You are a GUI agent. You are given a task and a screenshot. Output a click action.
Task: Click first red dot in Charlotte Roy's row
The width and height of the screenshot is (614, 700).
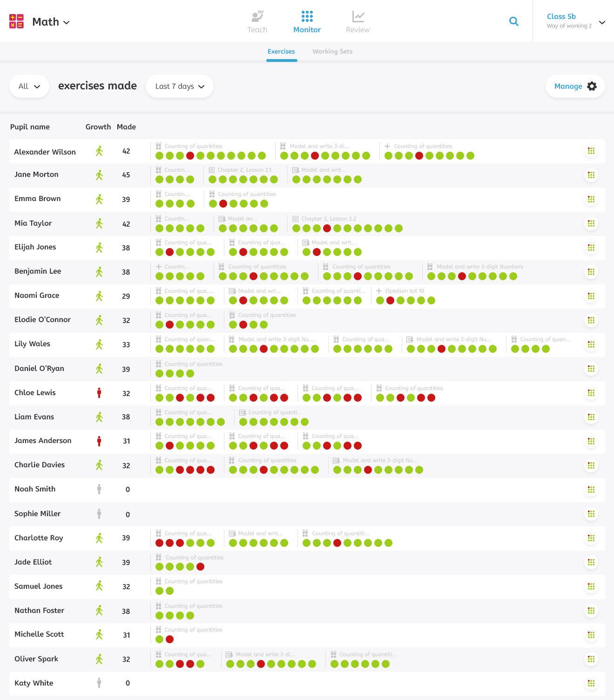pos(159,543)
